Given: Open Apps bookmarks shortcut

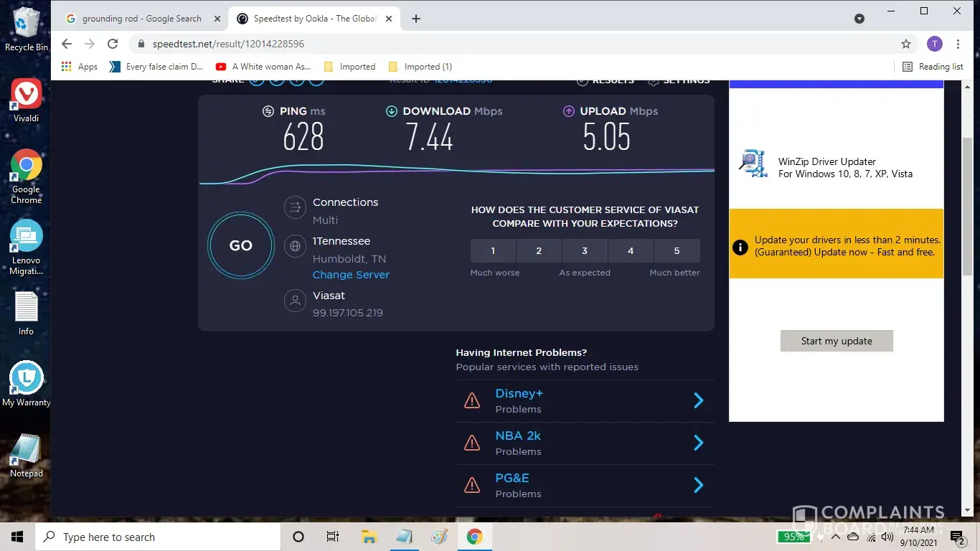Looking at the screenshot, I should pyautogui.click(x=80, y=67).
